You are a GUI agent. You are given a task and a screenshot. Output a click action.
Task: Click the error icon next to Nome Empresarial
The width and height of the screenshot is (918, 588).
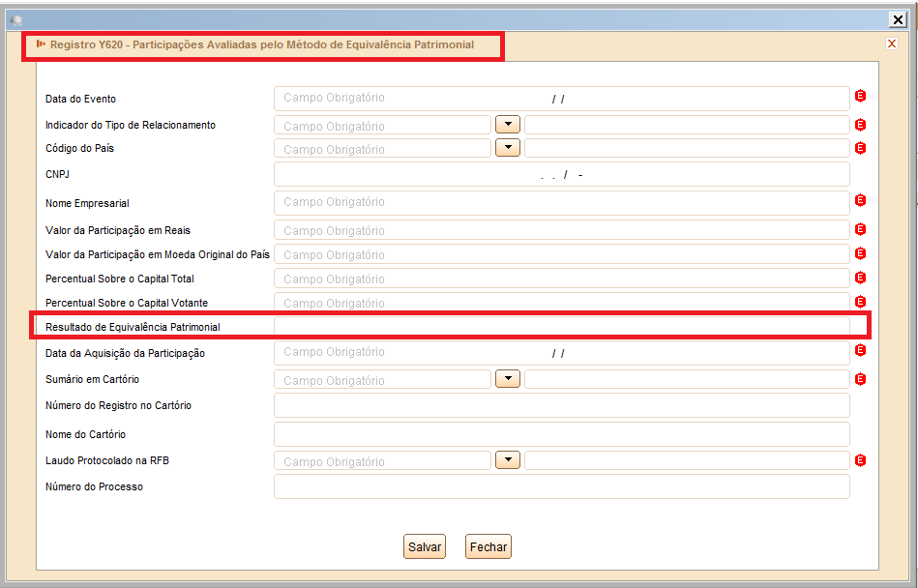click(x=860, y=200)
